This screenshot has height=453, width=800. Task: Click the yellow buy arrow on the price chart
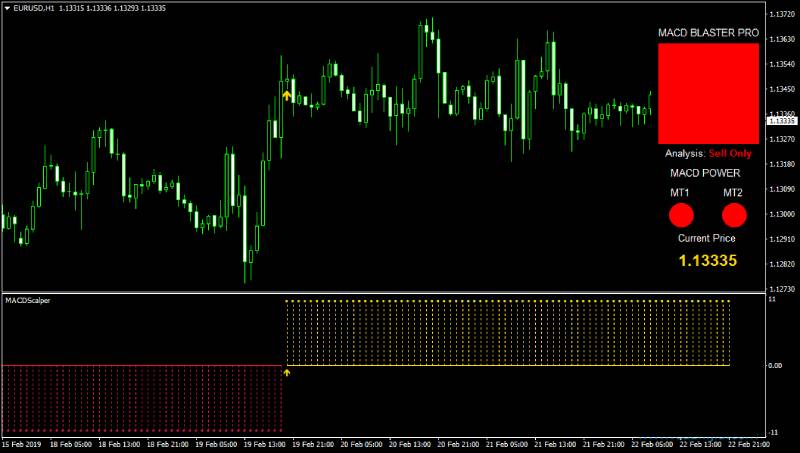(287, 96)
